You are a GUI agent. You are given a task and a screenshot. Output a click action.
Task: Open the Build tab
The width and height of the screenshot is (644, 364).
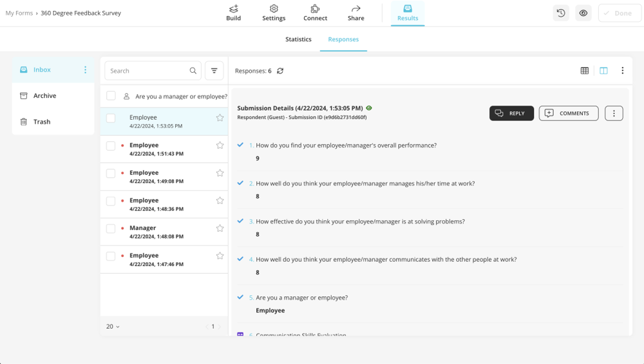[233, 13]
